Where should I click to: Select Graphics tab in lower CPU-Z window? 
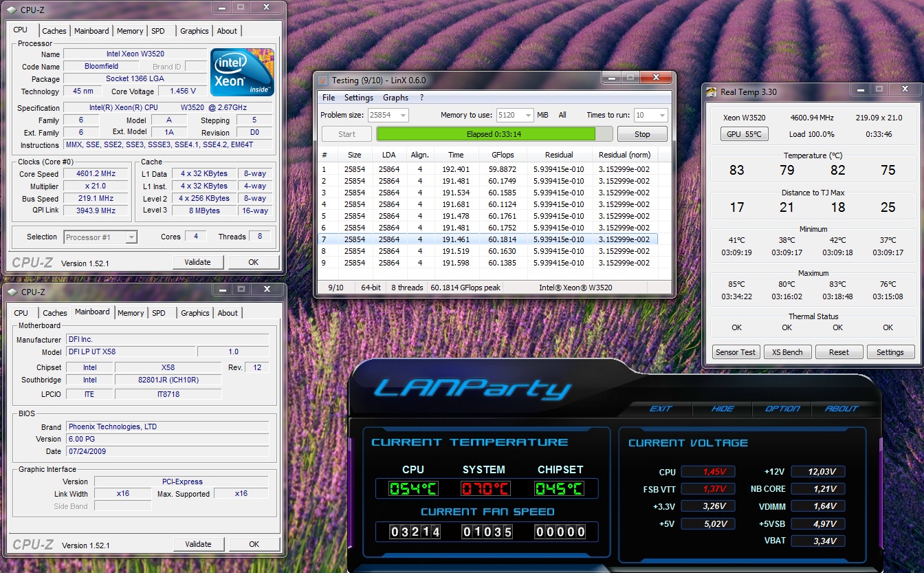click(195, 313)
